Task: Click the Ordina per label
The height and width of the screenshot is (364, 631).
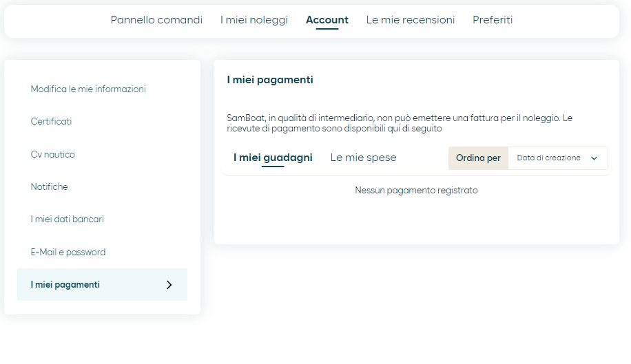Action: point(479,158)
